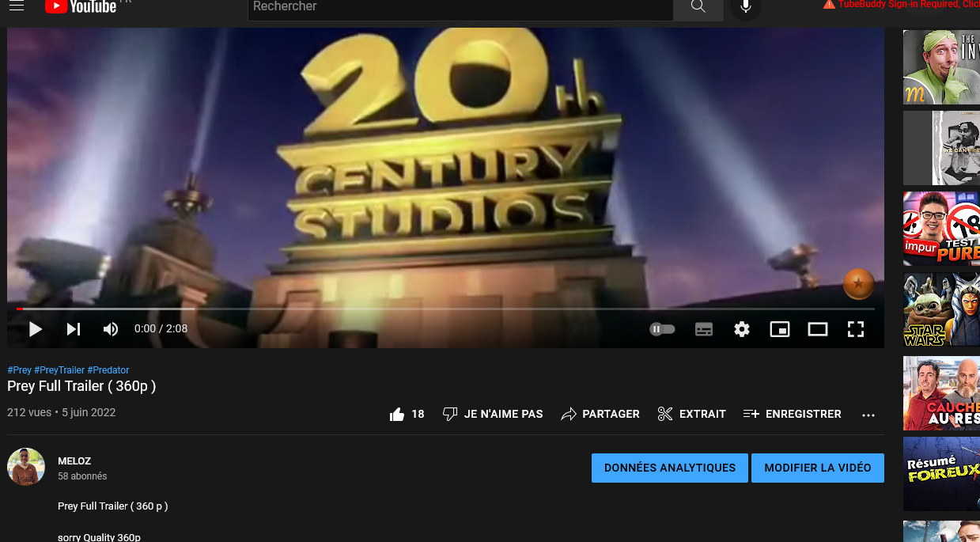Open the player settings gear
The image size is (980, 542).
pos(742,329)
